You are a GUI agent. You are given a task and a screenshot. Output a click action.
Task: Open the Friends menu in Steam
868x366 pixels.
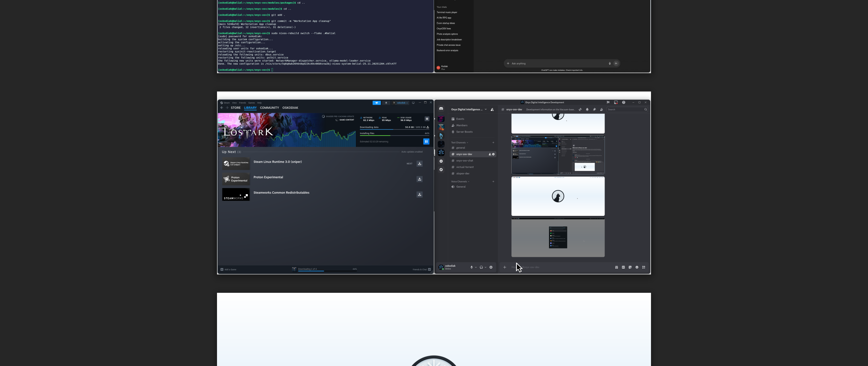point(242,102)
